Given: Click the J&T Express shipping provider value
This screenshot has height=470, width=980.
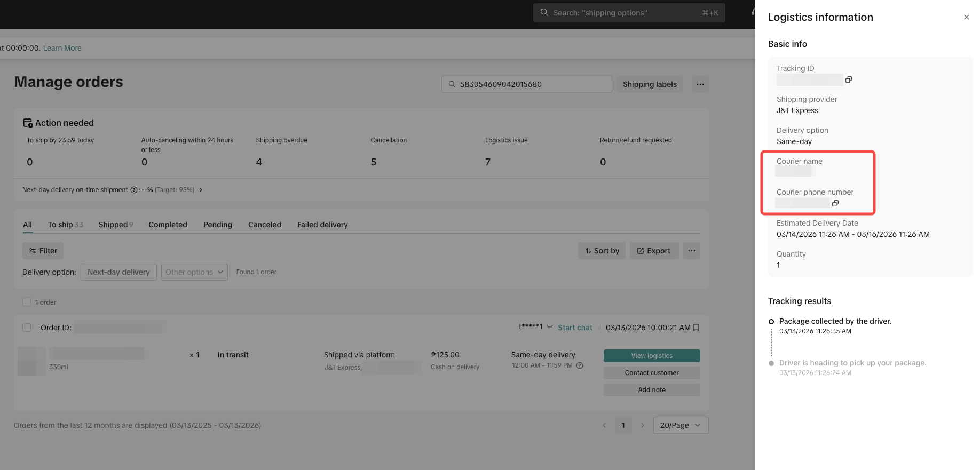Looking at the screenshot, I should coord(797,110).
